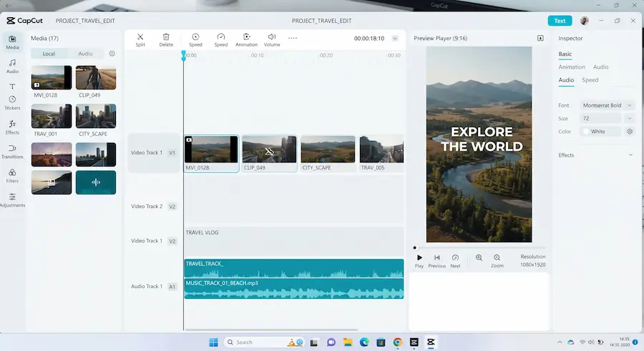Click the Delete trash tool
644x351 pixels.
[166, 40]
